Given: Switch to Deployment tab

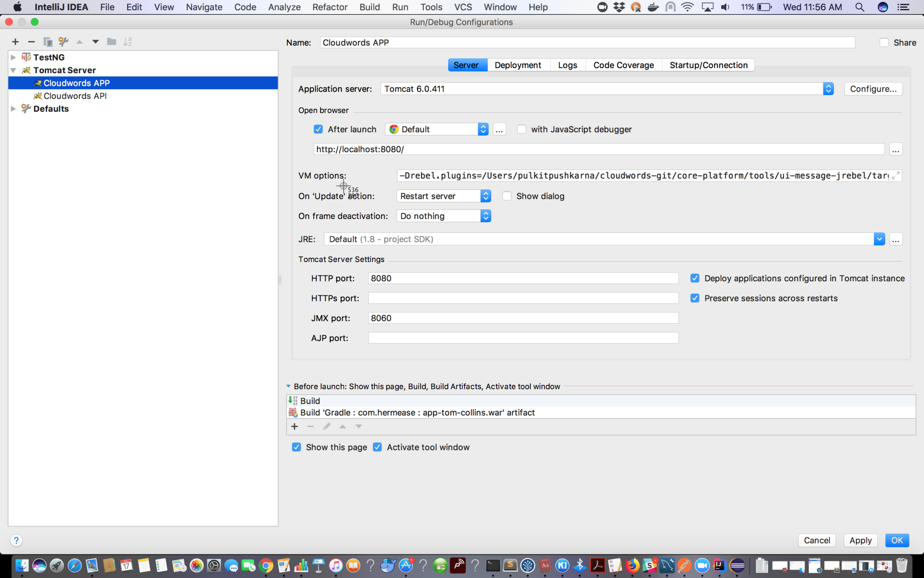Looking at the screenshot, I should pyautogui.click(x=518, y=65).
